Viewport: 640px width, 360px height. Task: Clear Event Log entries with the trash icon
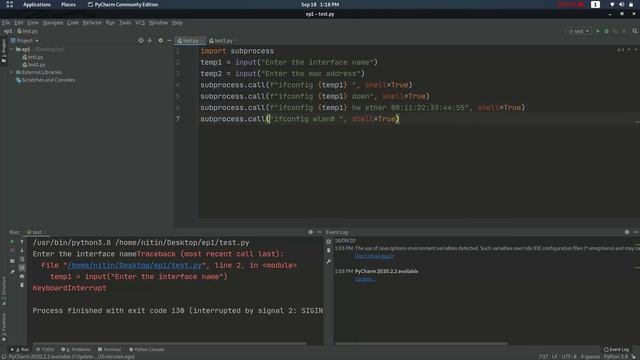pyautogui.click(x=329, y=251)
